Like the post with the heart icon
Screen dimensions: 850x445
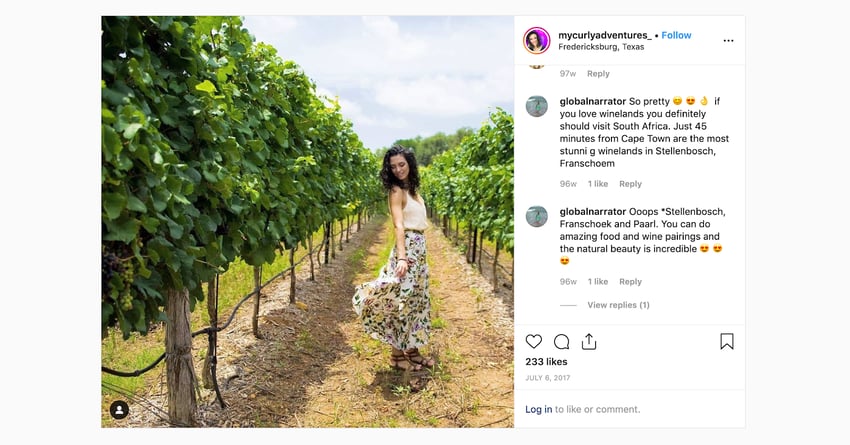(533, 341)
